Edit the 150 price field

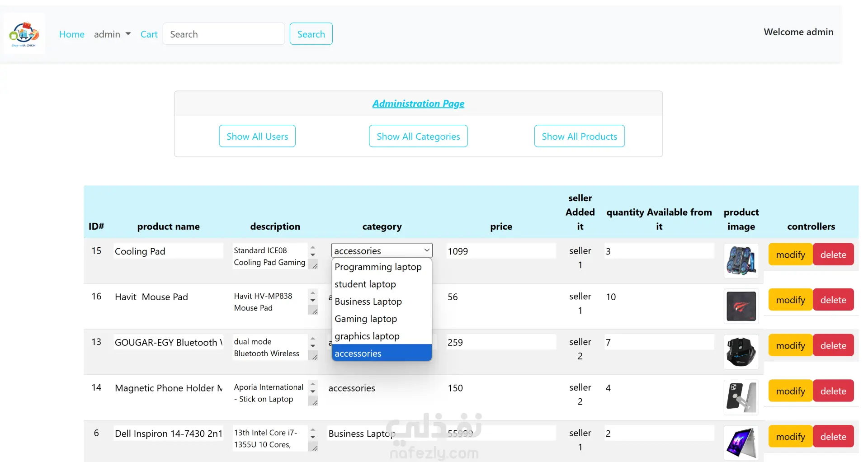click(501, 388)
